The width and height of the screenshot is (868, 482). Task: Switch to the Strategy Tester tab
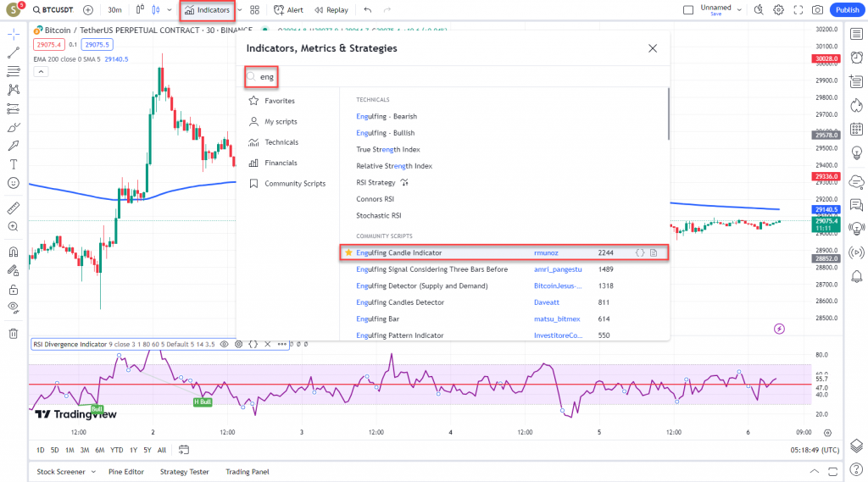[x=184, y=472]
